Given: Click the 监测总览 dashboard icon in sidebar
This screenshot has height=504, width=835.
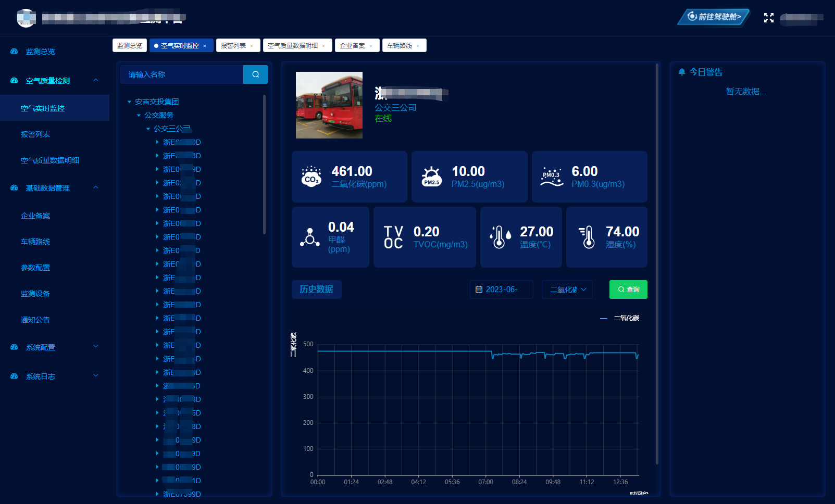Looking at the screenshot, I should pyautogui.click(x=14, y=52).
